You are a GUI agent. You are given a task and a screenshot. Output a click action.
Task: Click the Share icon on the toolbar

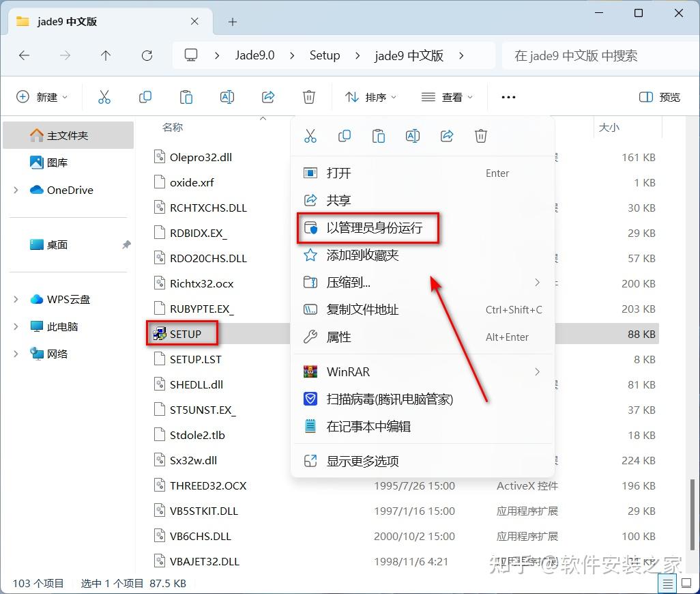point(267,97)
